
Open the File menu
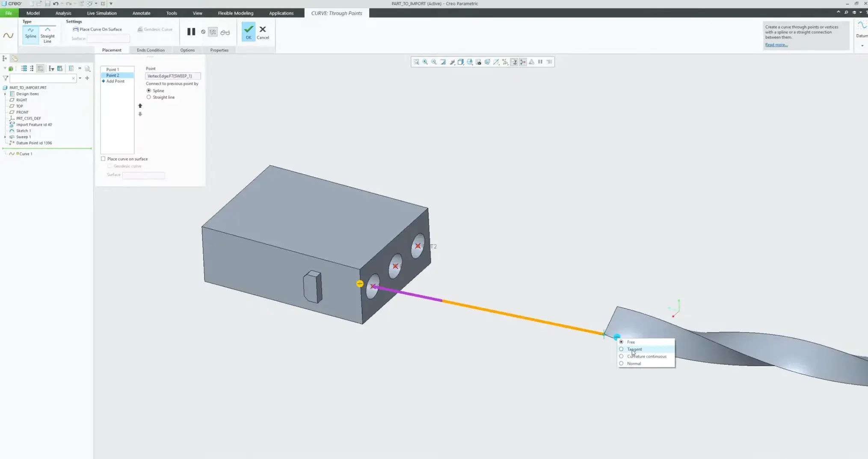point(9,13)
